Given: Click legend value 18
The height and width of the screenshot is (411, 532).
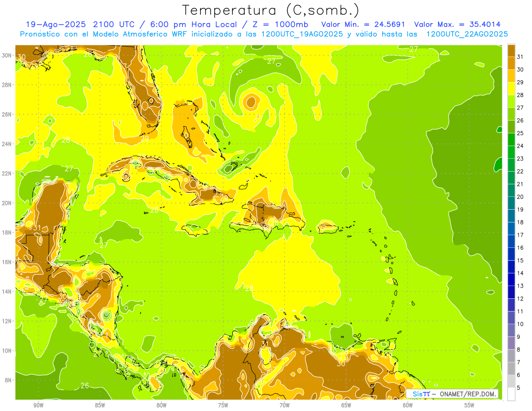Looking at the screenshot, I should (520, 222).
